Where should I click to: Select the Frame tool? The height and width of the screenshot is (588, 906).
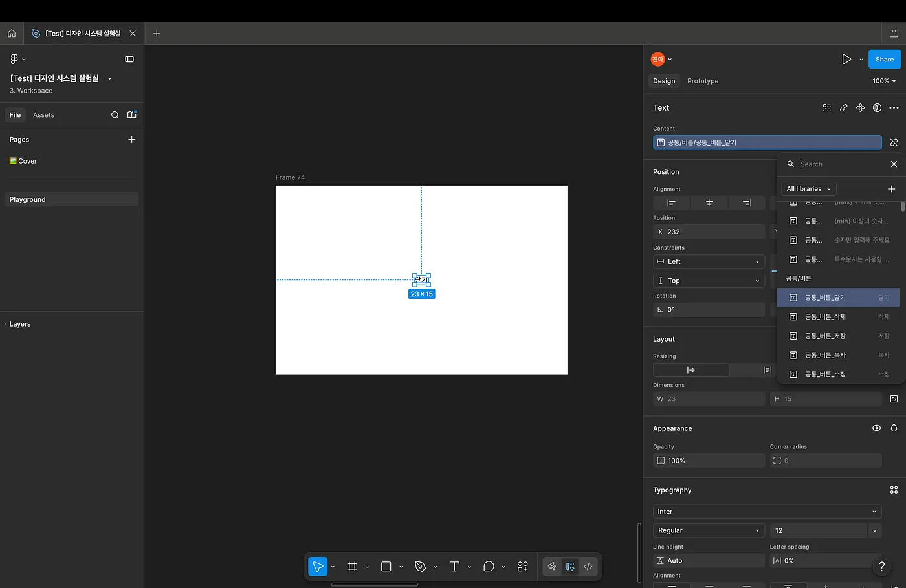pyautogui.click(x=352, y=567)
